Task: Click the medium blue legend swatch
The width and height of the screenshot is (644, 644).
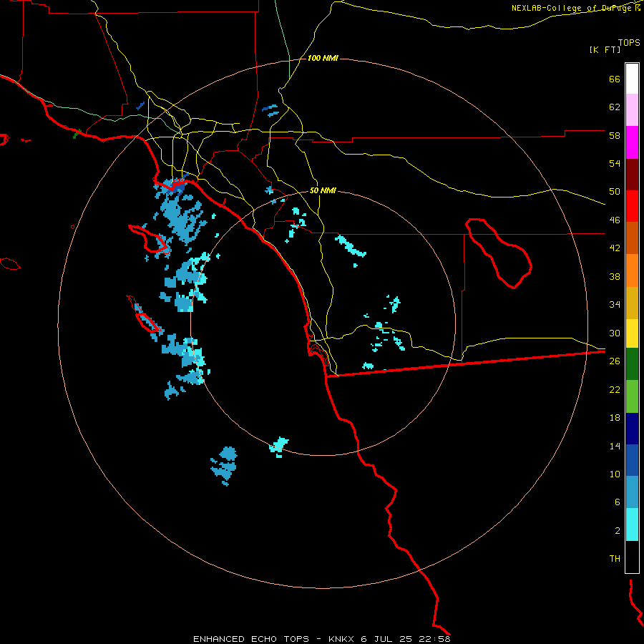Action: click(x=632, y=460)
